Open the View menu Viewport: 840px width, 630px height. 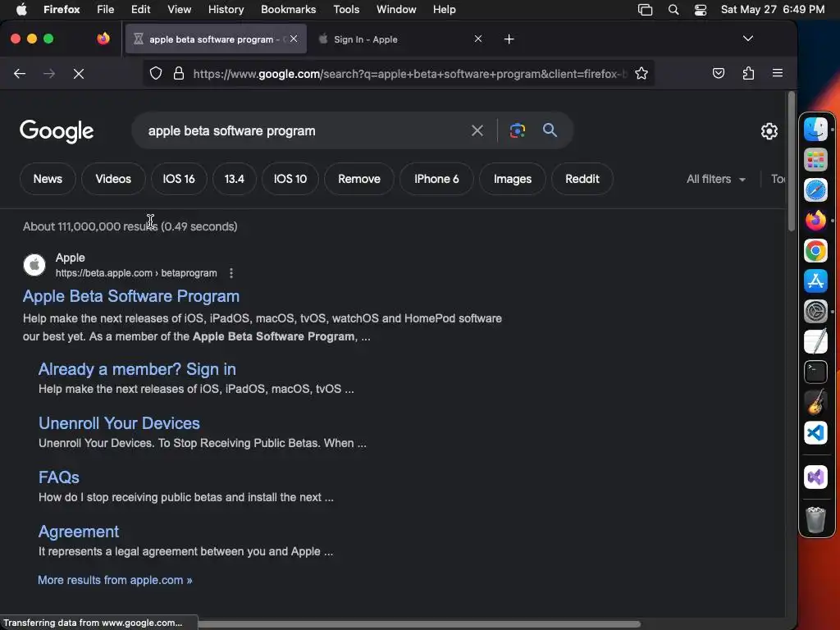coord(179,10)
